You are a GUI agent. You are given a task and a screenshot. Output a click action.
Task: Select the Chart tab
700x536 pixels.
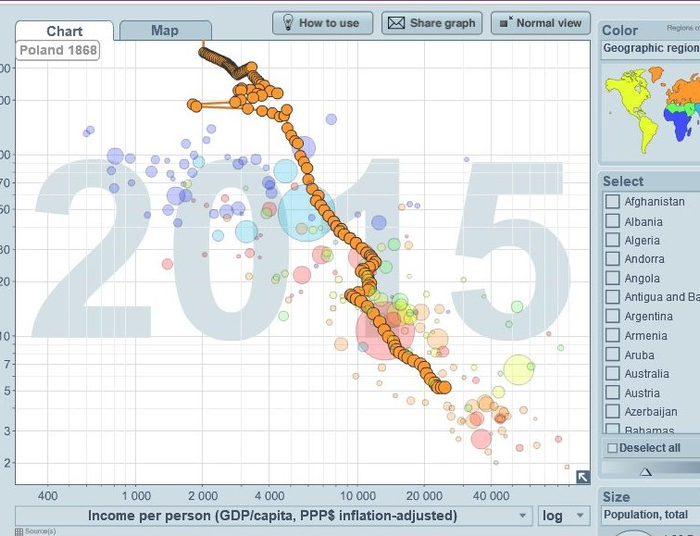tap(64, 31)
